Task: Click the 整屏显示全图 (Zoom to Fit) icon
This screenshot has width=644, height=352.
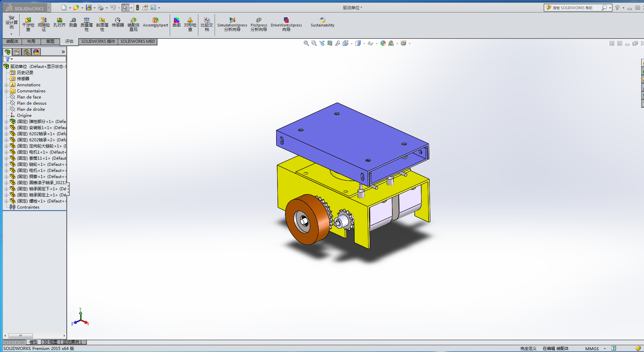Action: 305,43
